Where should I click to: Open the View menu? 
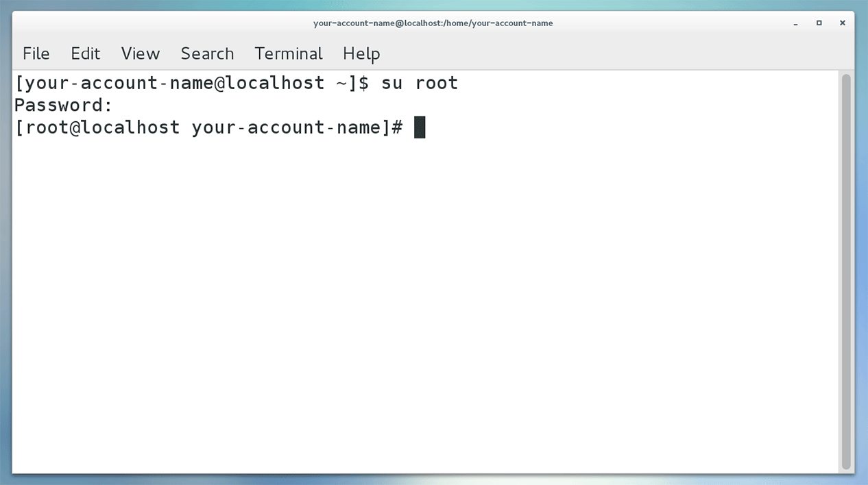click(x=140, y=53)
